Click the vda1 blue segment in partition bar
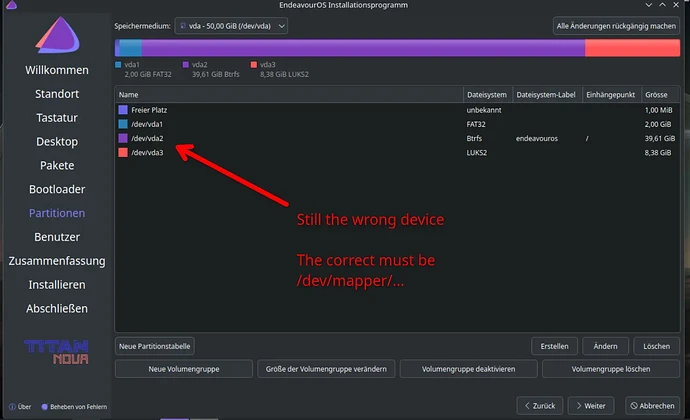Image resolution: width=690 pixels, height=420 pixels. [x=131, y=48]
